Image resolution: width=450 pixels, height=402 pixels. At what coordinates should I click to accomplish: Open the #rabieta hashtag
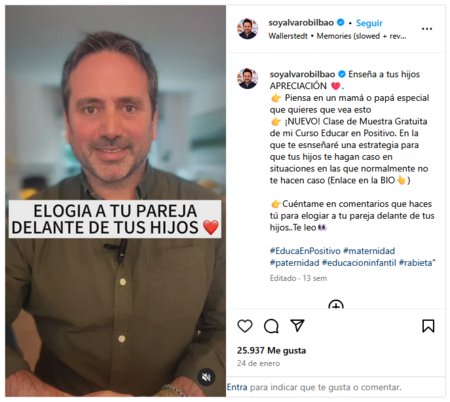[x=415, y=263]
